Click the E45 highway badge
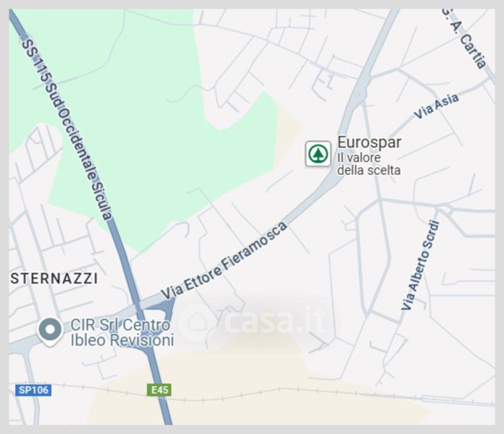The image size is (504, 434). [x=159, y=390]
